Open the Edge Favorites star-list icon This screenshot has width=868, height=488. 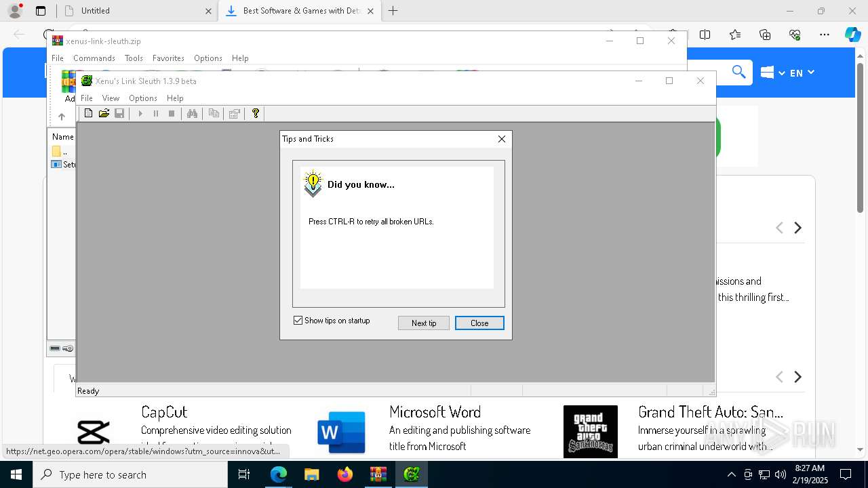coord(735,35)
